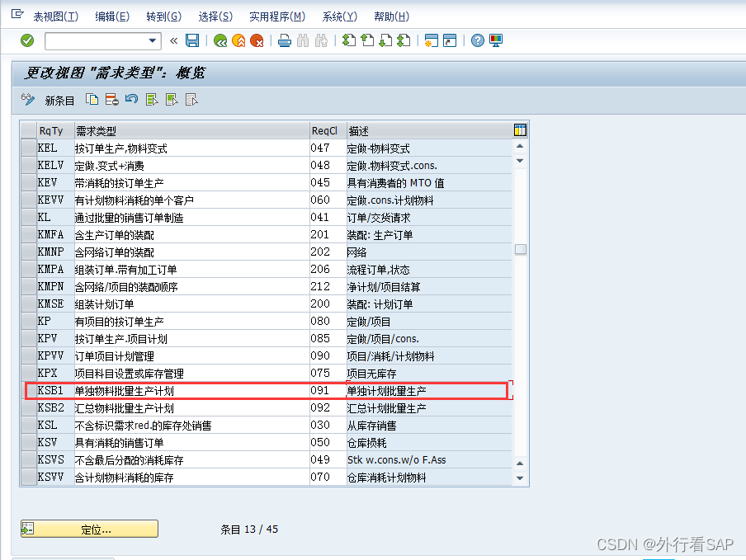Image resolution: width=746 pixels, height=560 pixels.
Task: Click the Generate Shortcut icon
Action: 450,40
